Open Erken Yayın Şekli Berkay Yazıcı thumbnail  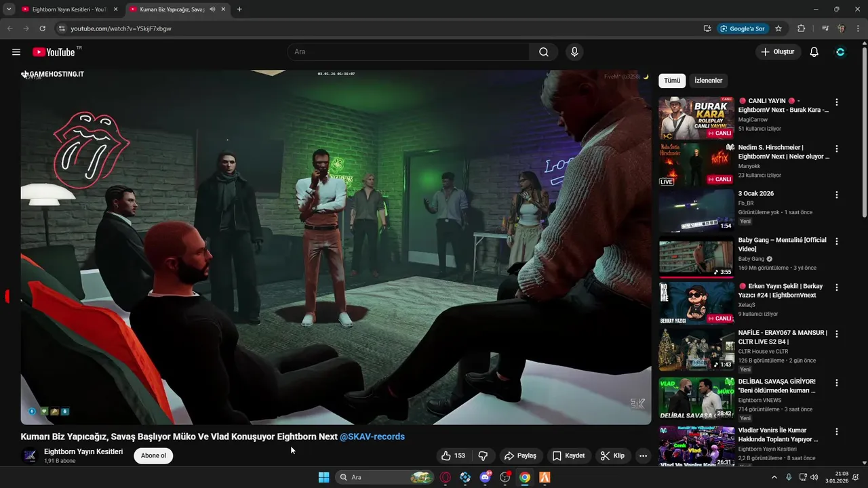click(x=696, y=303)
